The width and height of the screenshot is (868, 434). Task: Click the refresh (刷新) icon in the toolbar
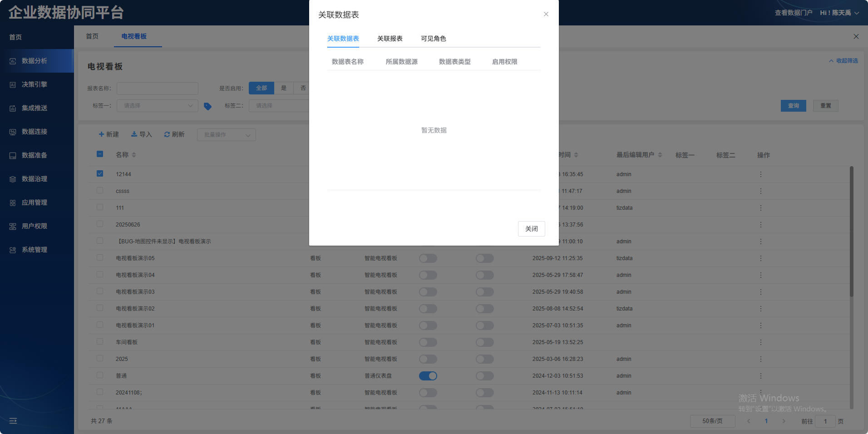[x=167, y=134]
